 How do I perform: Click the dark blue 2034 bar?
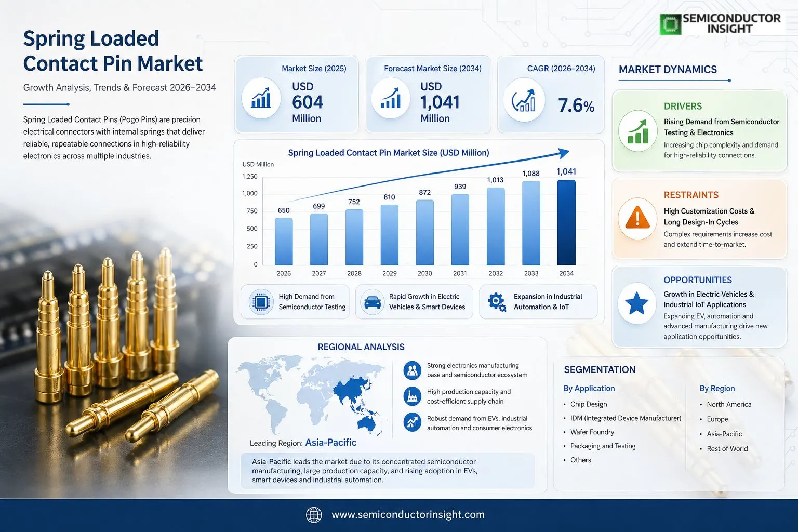coord(566,223)
